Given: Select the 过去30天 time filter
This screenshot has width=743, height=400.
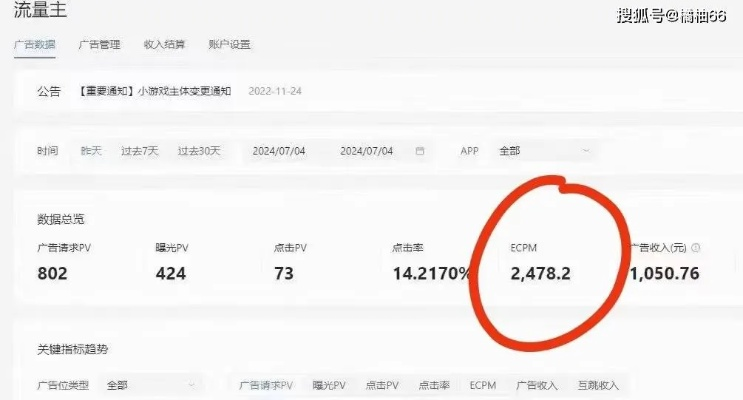Looking at the screenshot, I should click(199, 151).
